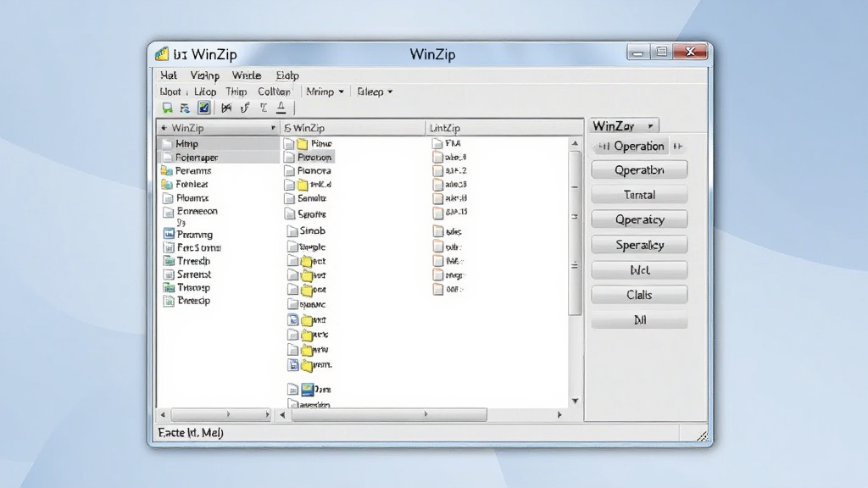Click the down arrow of the vertical scrollbar

(x=575, y=401)
